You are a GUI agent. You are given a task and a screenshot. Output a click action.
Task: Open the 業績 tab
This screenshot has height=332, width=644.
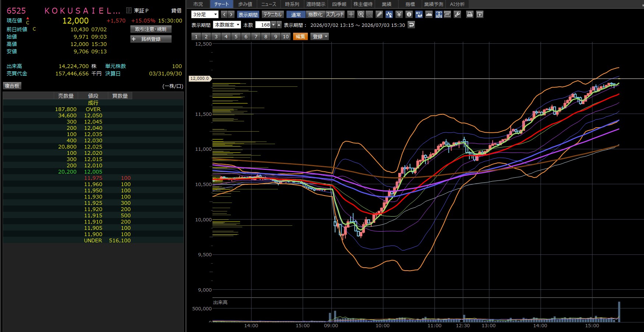pyautogui.click(x=387, y=4)
